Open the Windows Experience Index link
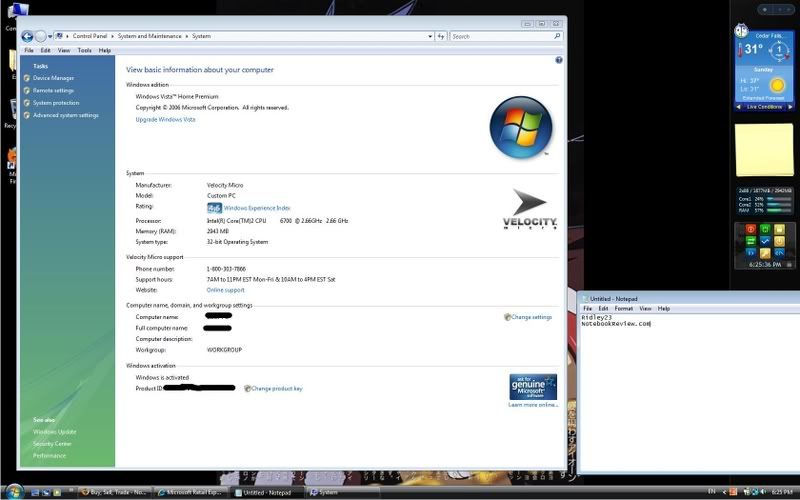 (x=257, y=208)
